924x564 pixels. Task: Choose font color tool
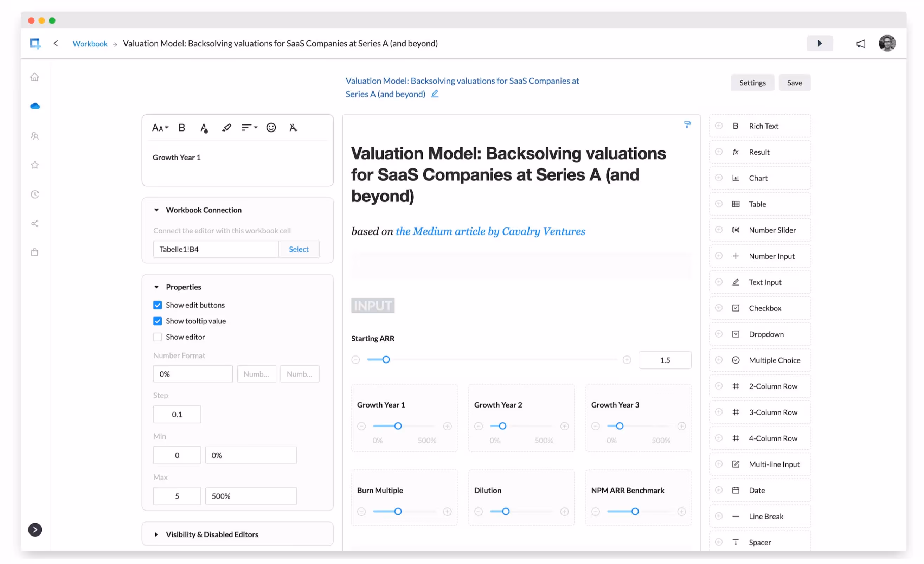[204, 128]
